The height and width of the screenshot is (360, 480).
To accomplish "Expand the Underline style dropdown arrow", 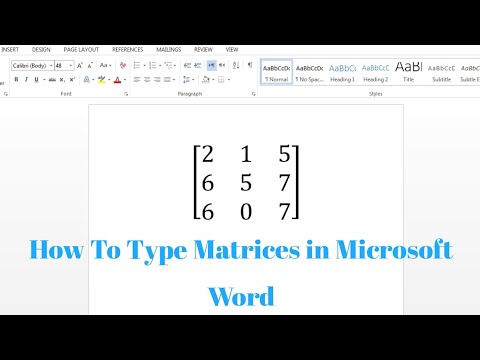I will click(x=44, y=80).
